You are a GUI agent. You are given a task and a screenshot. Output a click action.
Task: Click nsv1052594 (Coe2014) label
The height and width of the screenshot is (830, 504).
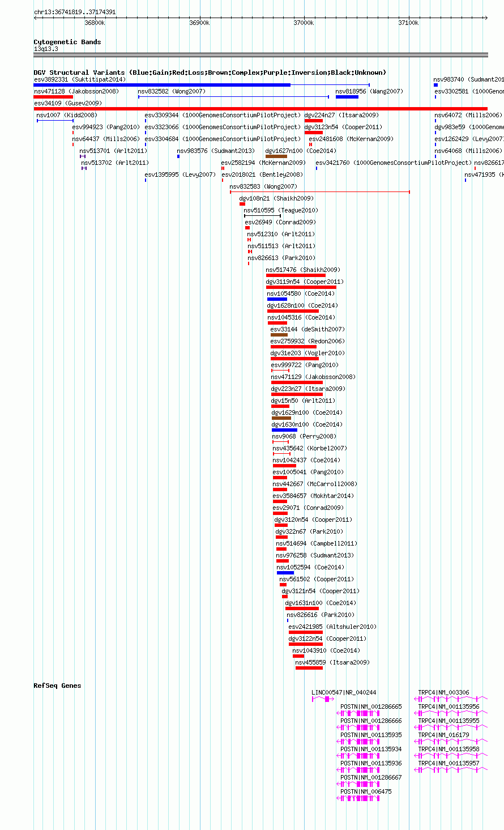(x=310, y=568)
